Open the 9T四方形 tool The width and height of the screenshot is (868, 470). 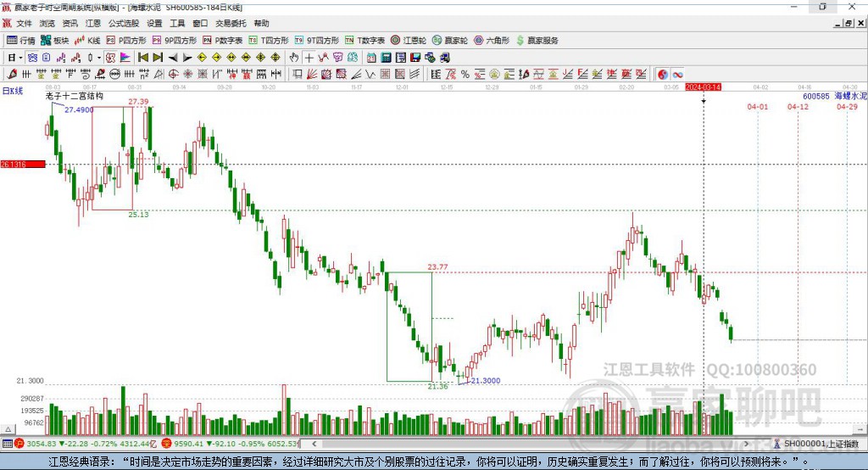(317, 41)
